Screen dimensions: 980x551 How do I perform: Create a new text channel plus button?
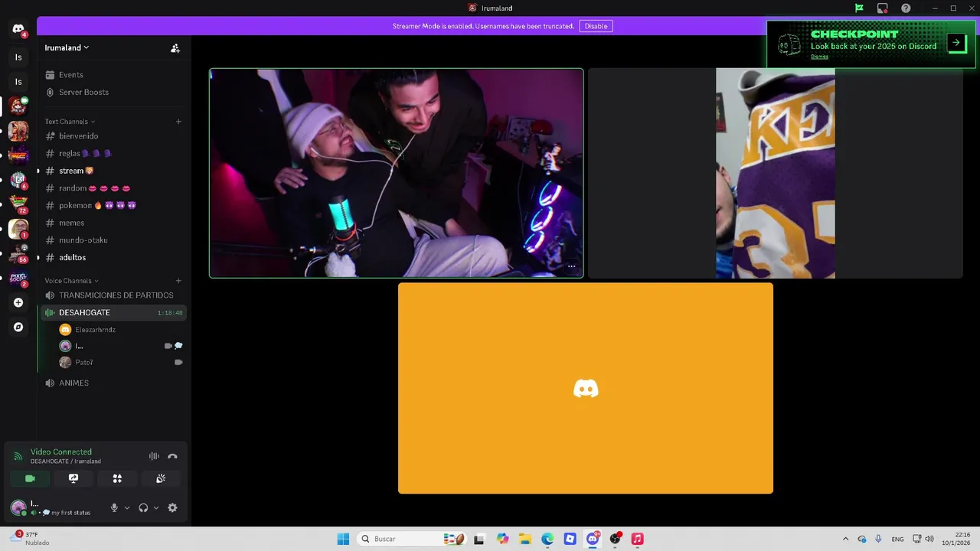coord(178,122)
